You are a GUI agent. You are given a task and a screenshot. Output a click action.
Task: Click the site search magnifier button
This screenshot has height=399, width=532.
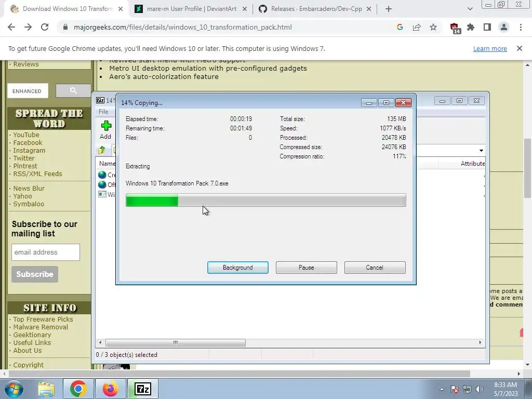point(73,90)
